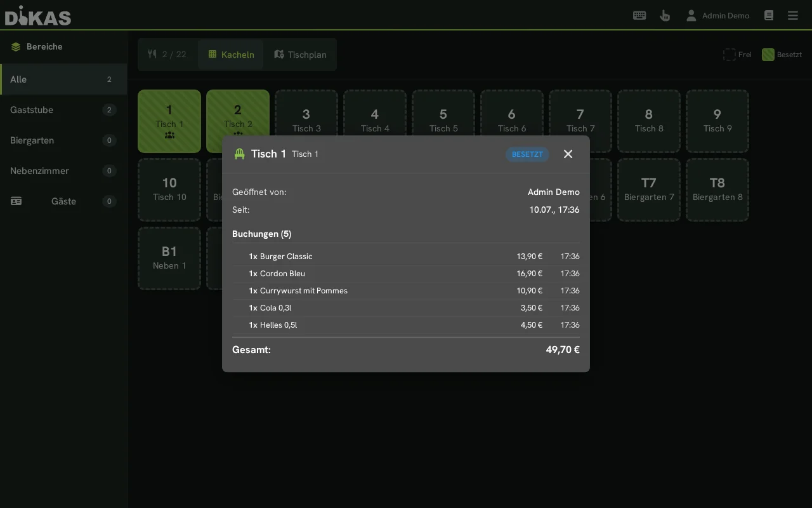Click the Bereiche layers icon
Image resolution: width=812 pixels, height=508 pixels.
(x=16, y=46)
